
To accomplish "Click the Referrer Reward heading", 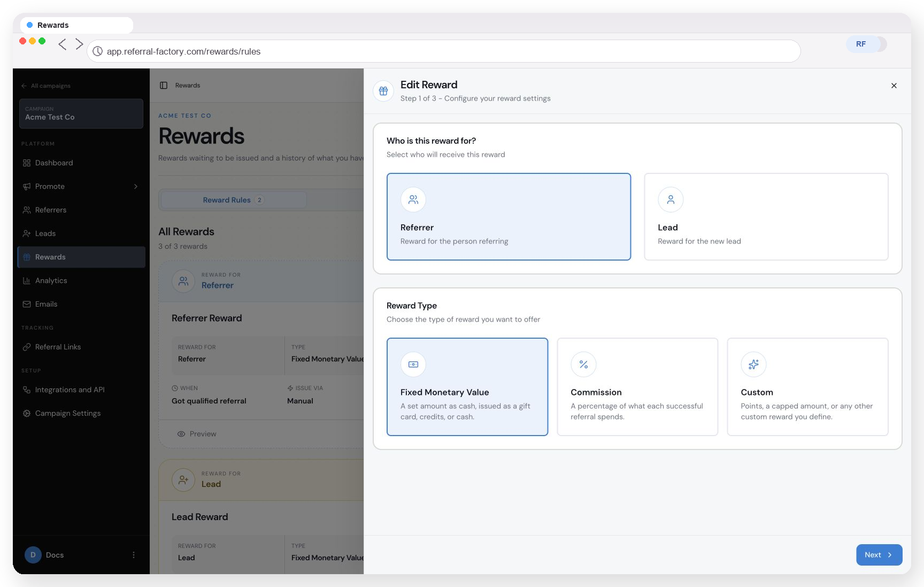I will pyautogui.click(x=207, y=318).
